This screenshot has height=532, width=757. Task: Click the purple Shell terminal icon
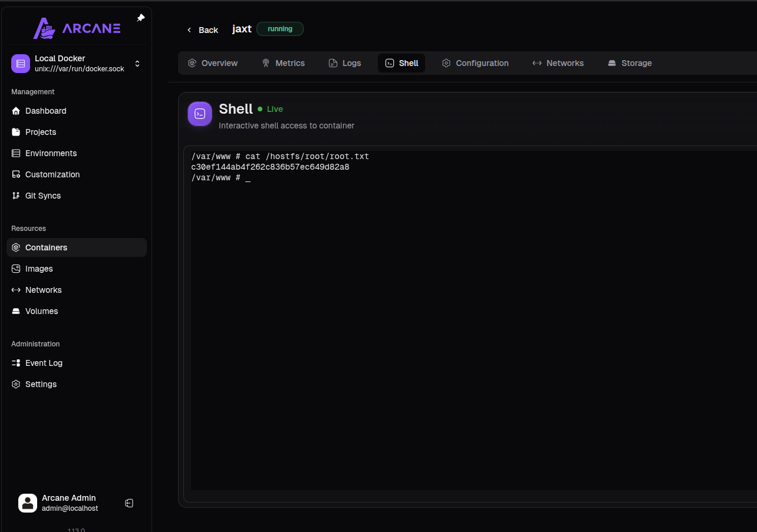coord(200,114)
